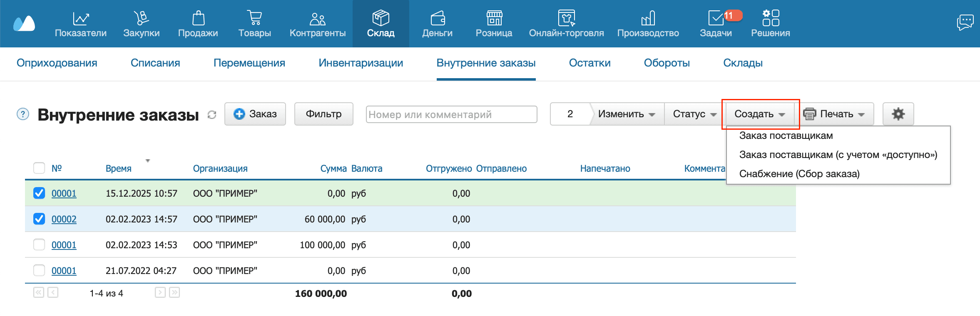Open the Показатели section icon

click(x=81, y=18)
